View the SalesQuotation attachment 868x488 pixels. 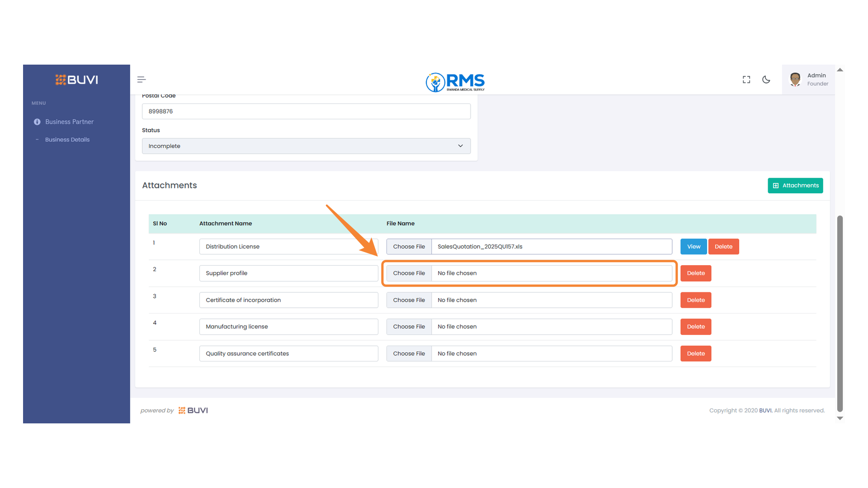[x=693, y=246]
